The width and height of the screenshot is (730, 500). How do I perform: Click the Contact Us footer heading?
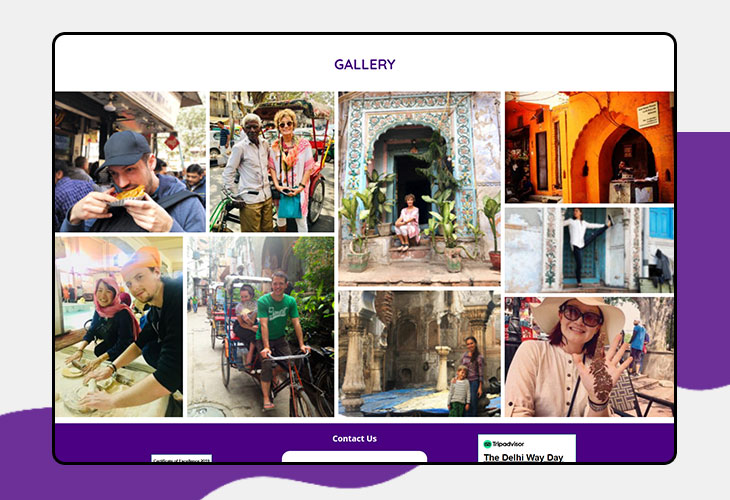pos(354,439)
